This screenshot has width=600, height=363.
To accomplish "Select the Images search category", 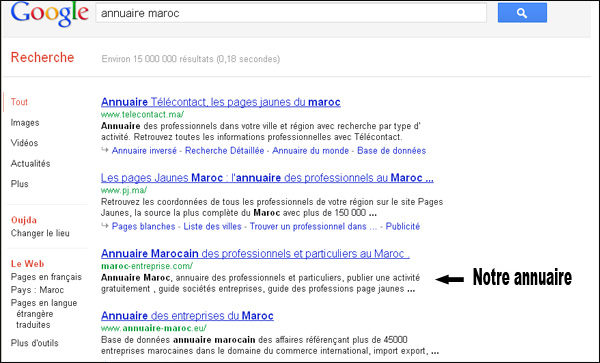I will (x=25, y=123).
